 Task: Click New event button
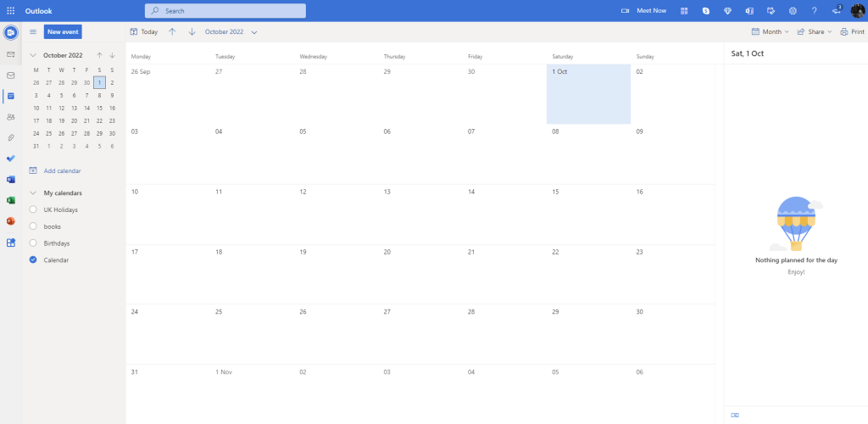tap(63, 32)
